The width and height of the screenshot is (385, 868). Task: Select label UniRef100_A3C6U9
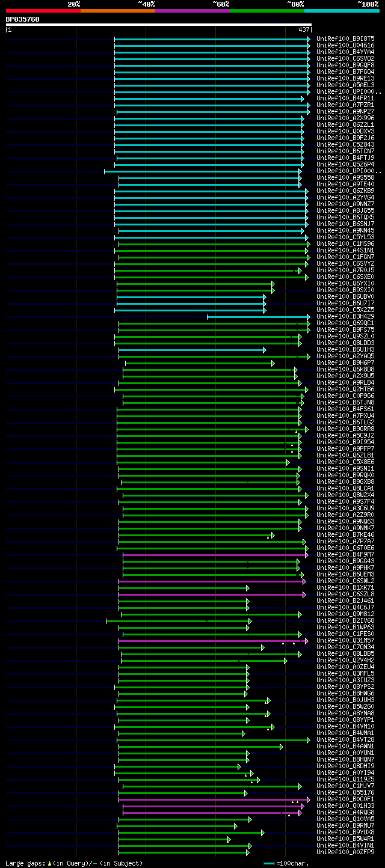345,508
